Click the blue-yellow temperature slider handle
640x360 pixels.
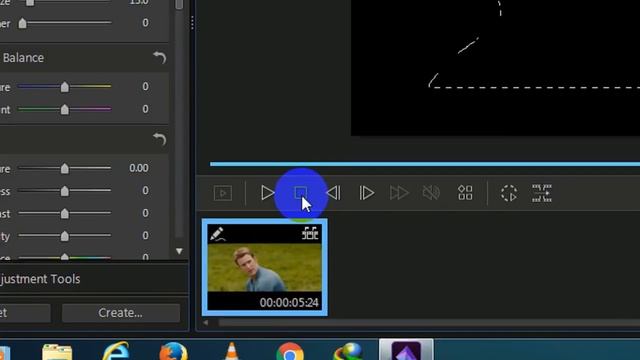[64, 87]
